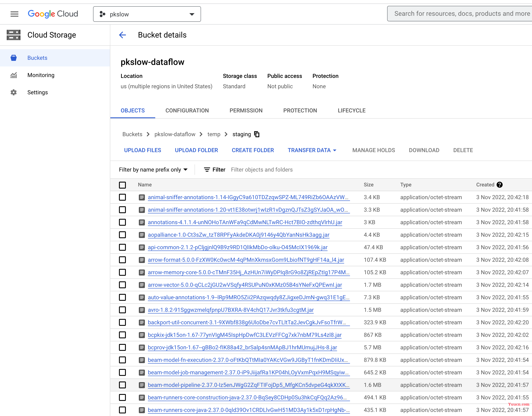Switch to the Configuration tab
Image resolution: width=532 pixels, height=416 pixels.
point(187,110)
